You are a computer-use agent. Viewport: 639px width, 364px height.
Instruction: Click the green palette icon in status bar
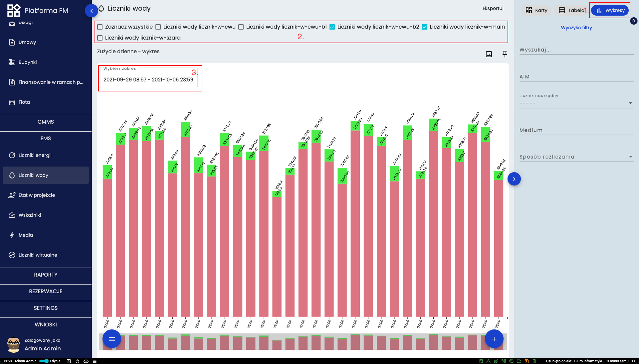click(511, 361)
